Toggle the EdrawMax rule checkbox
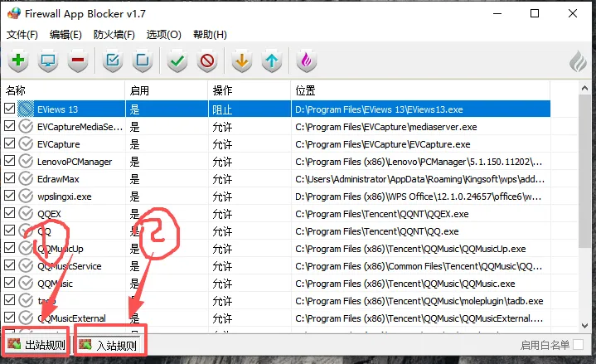The height and width of the screenshot is (364, 596). [9, 178]
